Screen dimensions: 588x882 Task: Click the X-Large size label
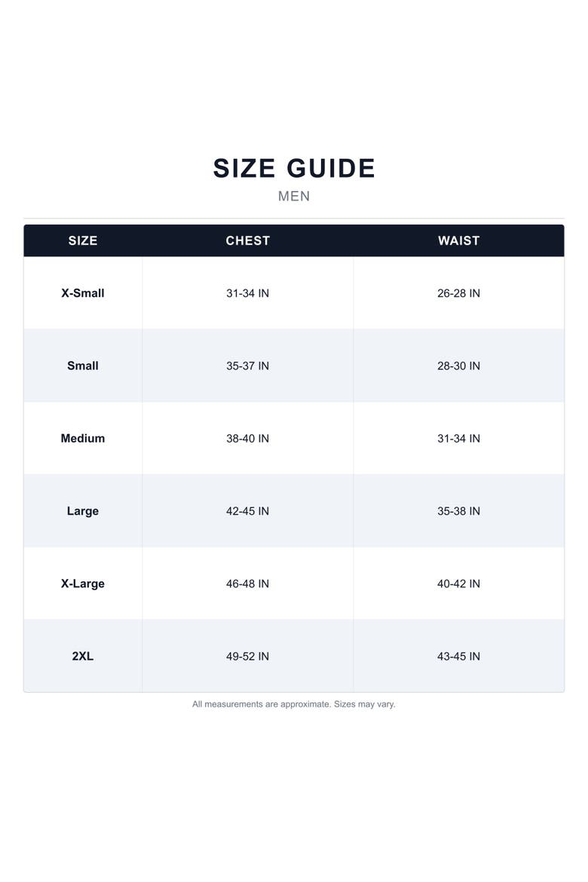(x=83, y=583)
